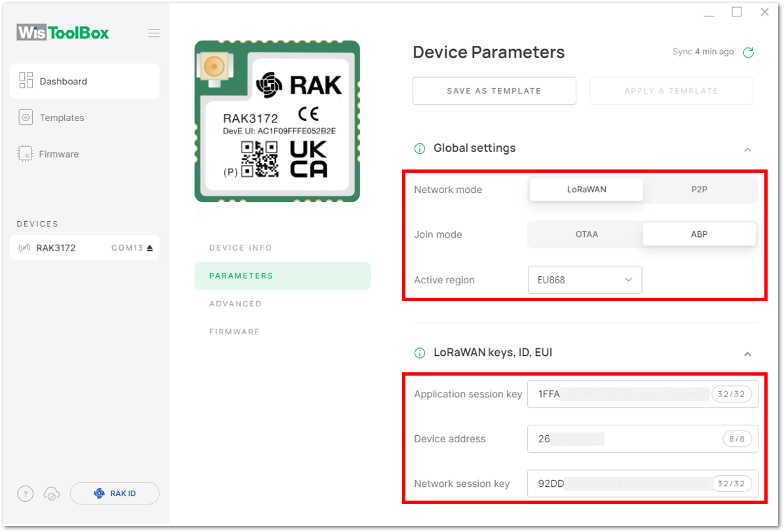Eject the RAK3172 device on COM13
784x532 pixels.
point(149,248)
